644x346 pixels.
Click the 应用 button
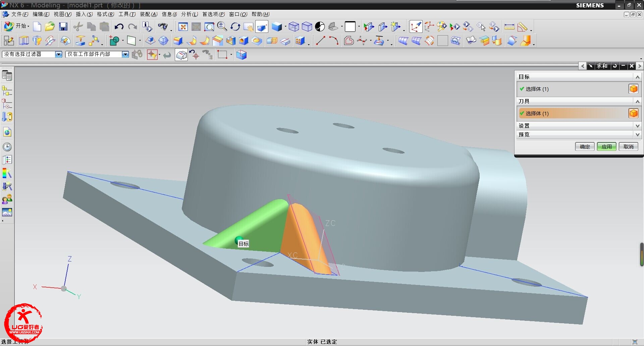pos(606,147)
